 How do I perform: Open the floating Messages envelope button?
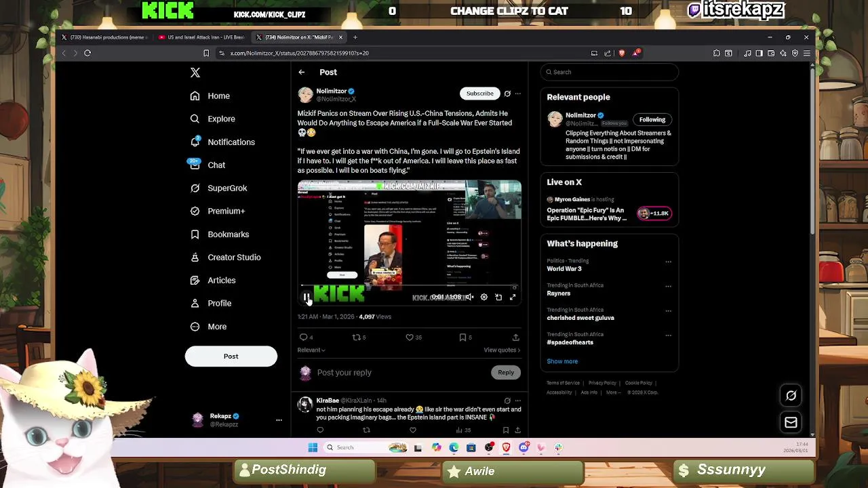point(791,422)
